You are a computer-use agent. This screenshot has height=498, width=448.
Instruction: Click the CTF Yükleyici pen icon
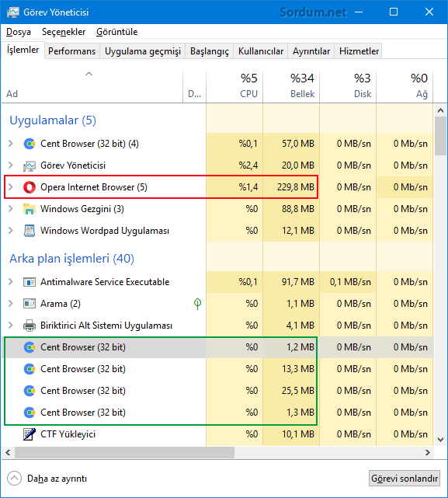click(30, 434)
